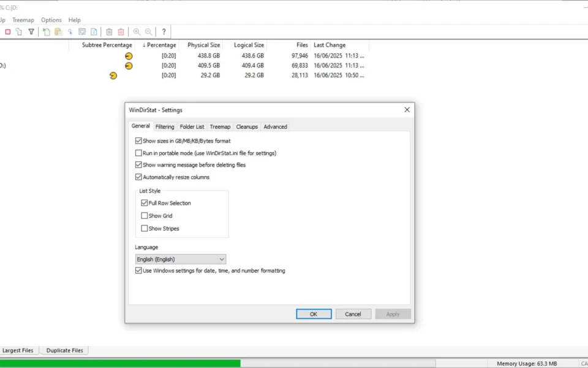Click the red Stop scan toolbar icon
This screenshot has height=368, width=588.
click(7, 32)
